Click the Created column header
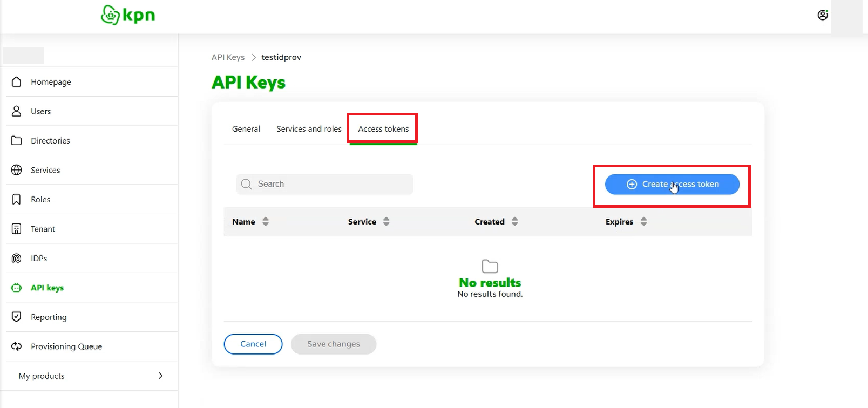The height and width of the screenshot is (408, 868). (x=490, y=222)
